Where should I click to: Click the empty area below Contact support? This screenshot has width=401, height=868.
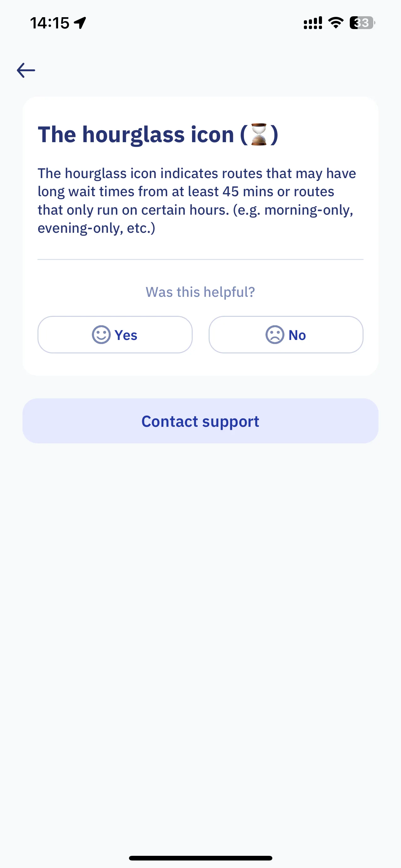(200, 640)
